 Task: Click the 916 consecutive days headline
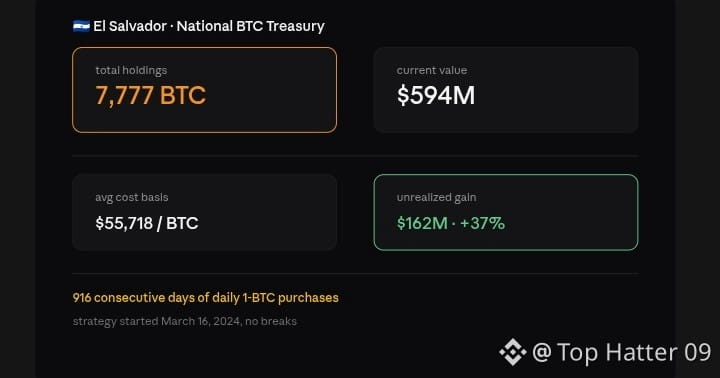(205, 298)
